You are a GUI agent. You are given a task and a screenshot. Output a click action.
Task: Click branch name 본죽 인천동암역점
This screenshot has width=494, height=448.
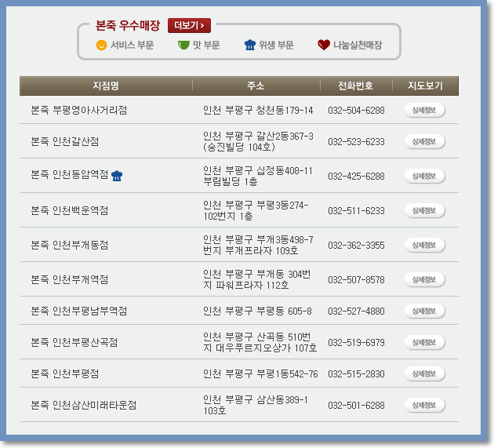click(69, 175)
